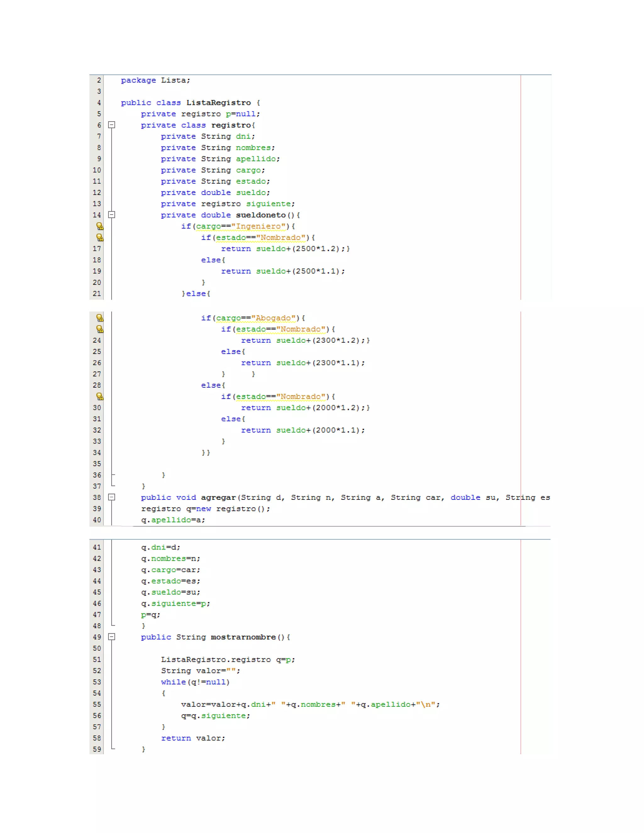This screenshot has width=644, height=833.
Task: Click the return valor statement
Action: (193, 738)
